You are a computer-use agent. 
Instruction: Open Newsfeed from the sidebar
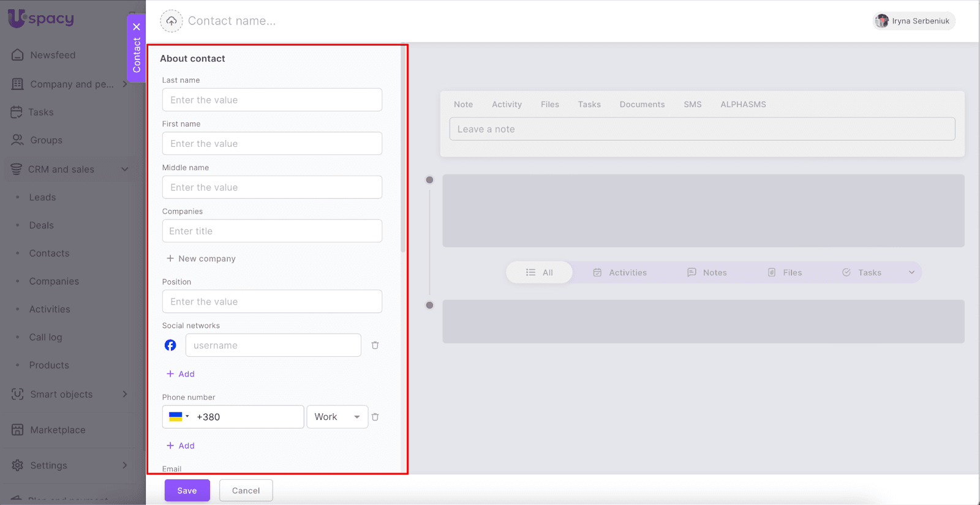(53, 55)
